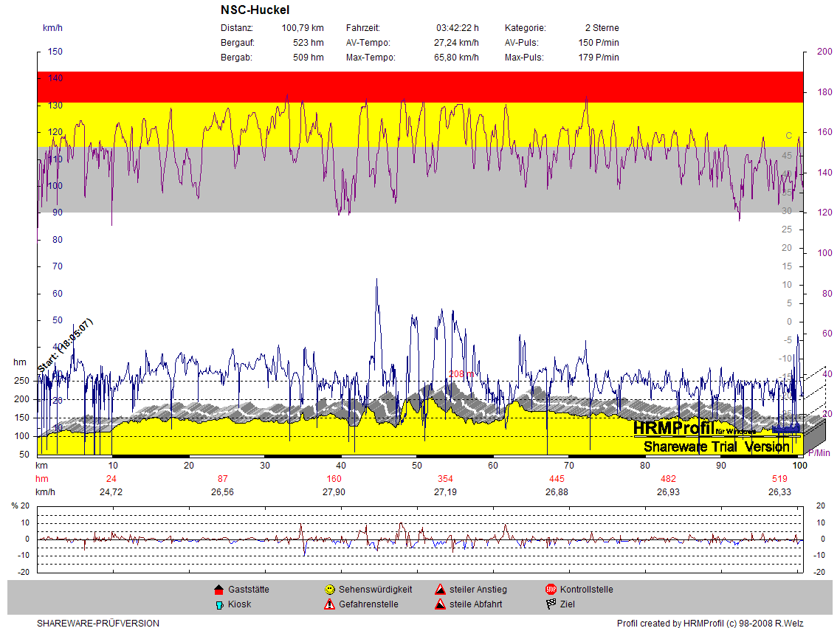The image size is (840, 628).
Task: Select the Ziel checkered flag icon
Action: tap(551, 604)
